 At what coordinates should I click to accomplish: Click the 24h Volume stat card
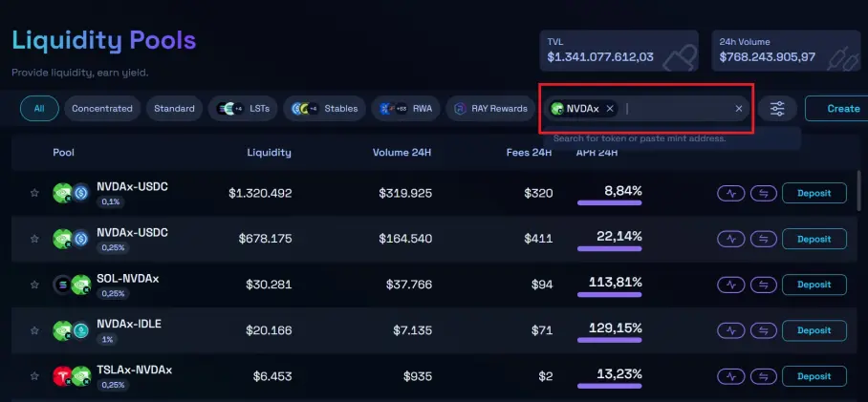[x=786, y=51]
